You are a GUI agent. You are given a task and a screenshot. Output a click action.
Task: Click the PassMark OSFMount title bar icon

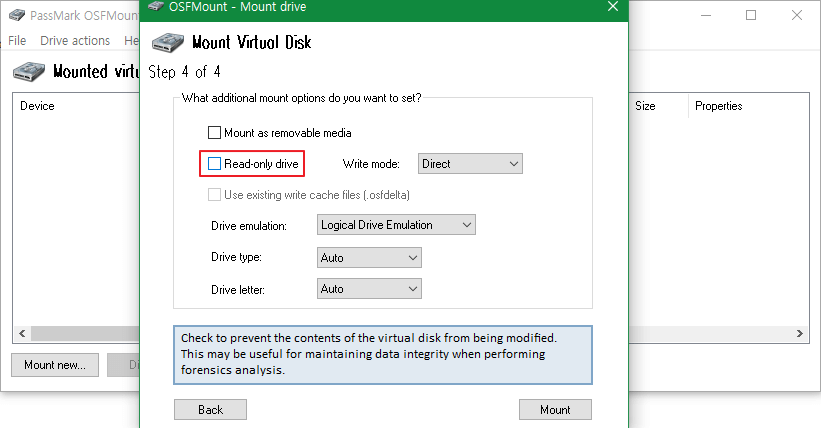(x=17, y=15)
